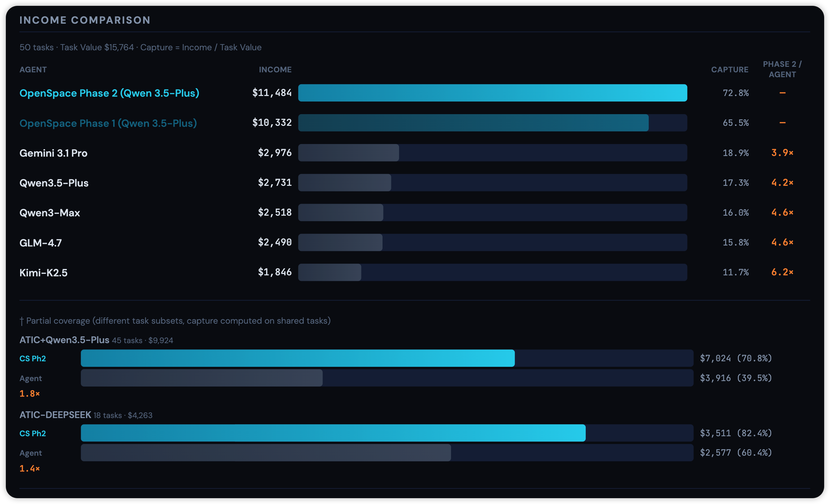Select the OpenSpace Phase 1 (Qwen 3.5-Plus) label
830x504 pixels.
(x=108, y=123)
